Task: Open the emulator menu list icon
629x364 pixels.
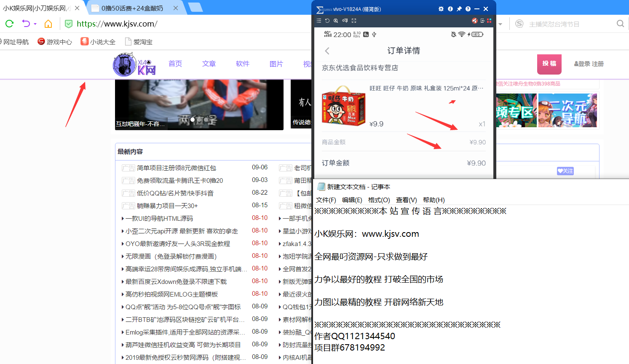Action: coord(319,20)
